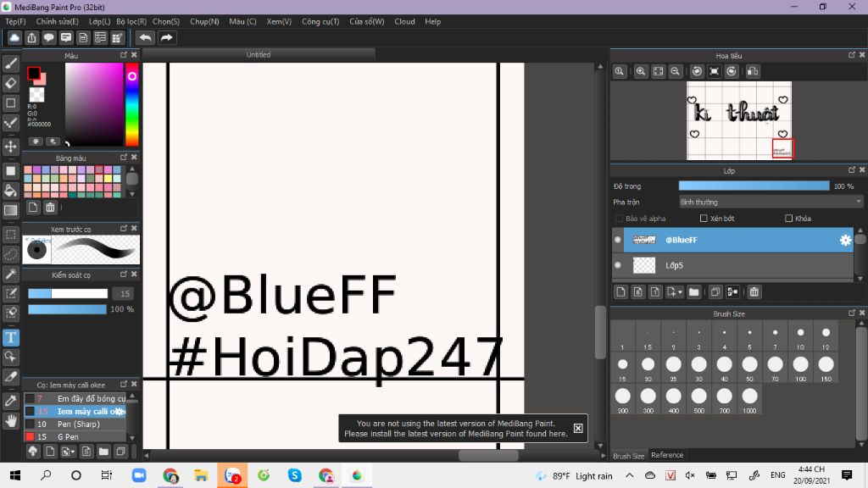
Task: Delete the selected palette color
Action: (x=50, y=208)
